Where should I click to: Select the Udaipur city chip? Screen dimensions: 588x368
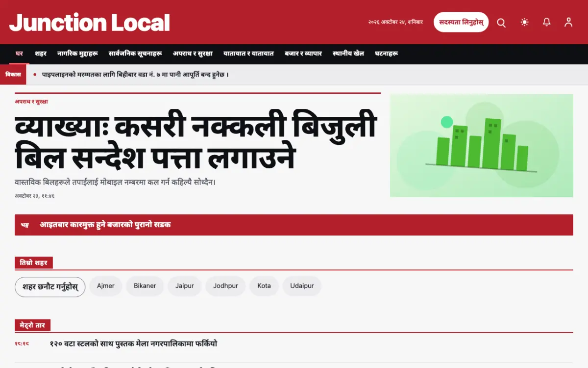(302, 286)
